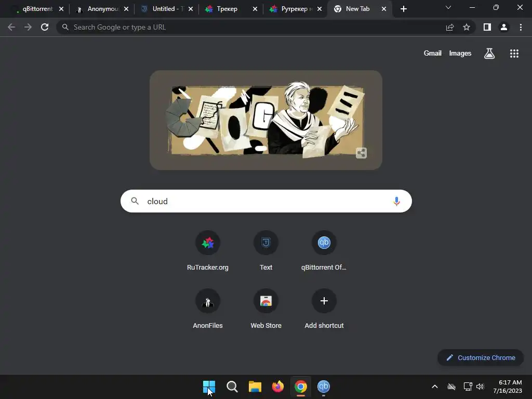
Task: Open the Windows Start menu
Action: 209,387
